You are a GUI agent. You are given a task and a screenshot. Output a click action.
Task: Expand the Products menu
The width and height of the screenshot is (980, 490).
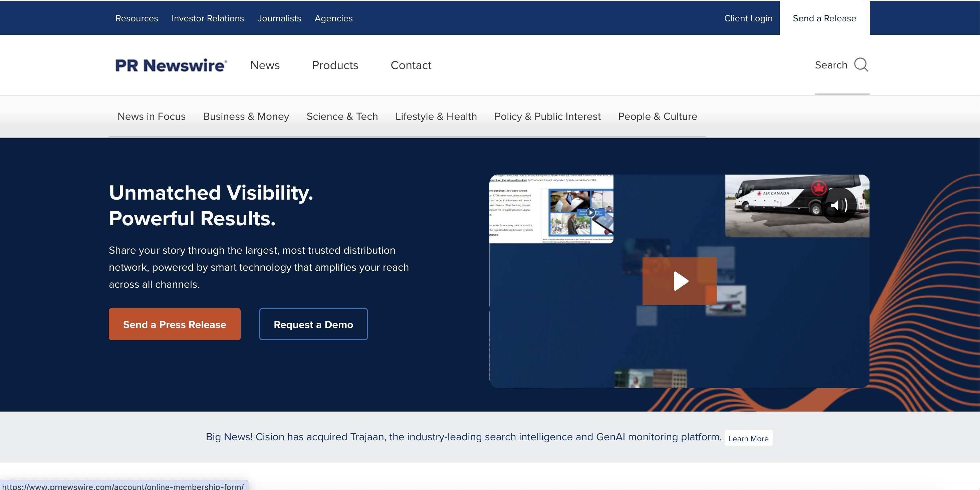tap(335, 65)
